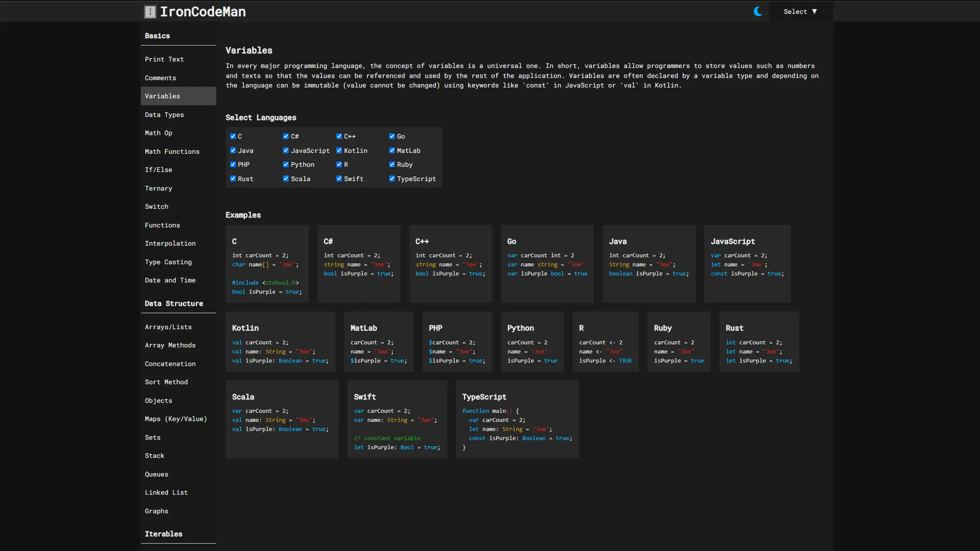Click the C example code card

(x=267, y=264)
